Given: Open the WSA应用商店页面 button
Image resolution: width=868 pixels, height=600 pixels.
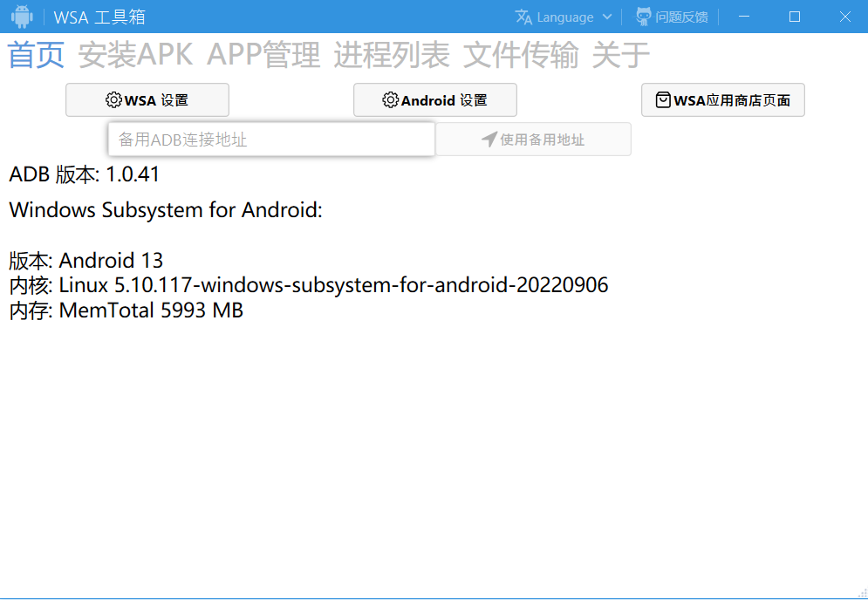Looking at the screenshot, I should coord(723,100).
